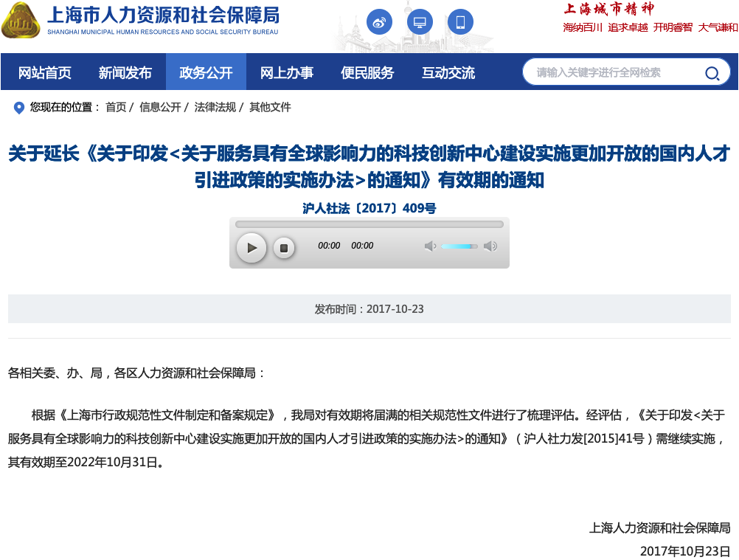This screenshot has width=739, height=560.
Task: Open the 网上办事 menu
Action: (x=287, y=72)
